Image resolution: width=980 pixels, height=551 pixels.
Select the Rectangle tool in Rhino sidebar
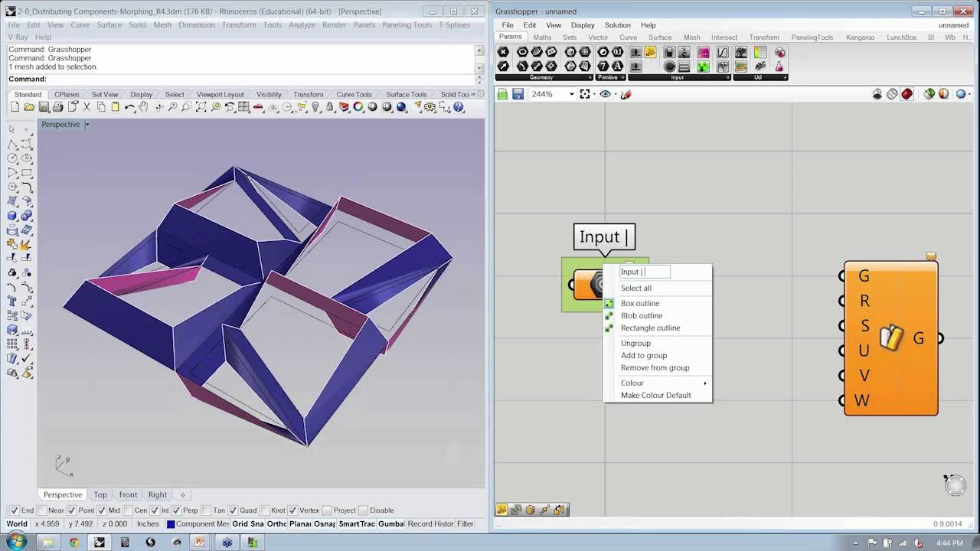[x=26, y=171]
